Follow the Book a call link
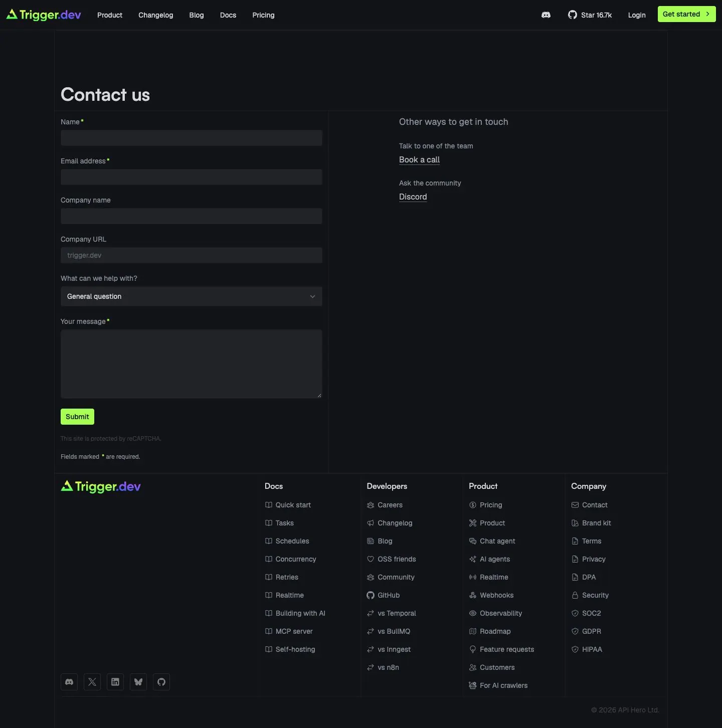 point(419,159)
